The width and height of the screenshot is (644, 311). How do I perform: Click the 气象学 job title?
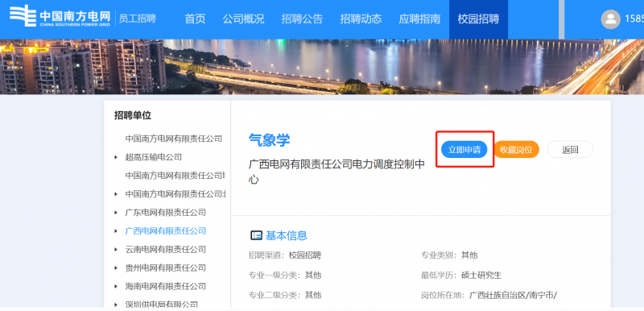pos(270,140)
